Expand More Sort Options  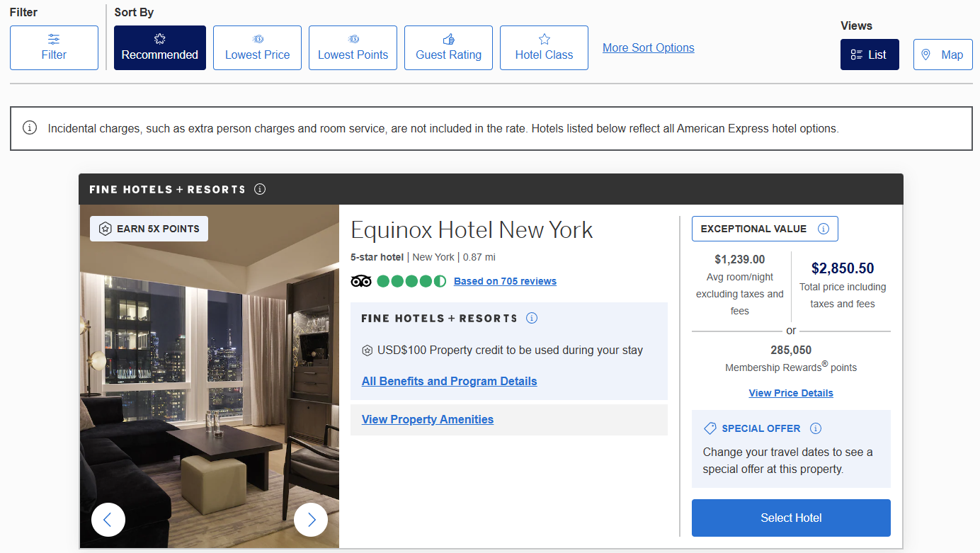(648, 47)
